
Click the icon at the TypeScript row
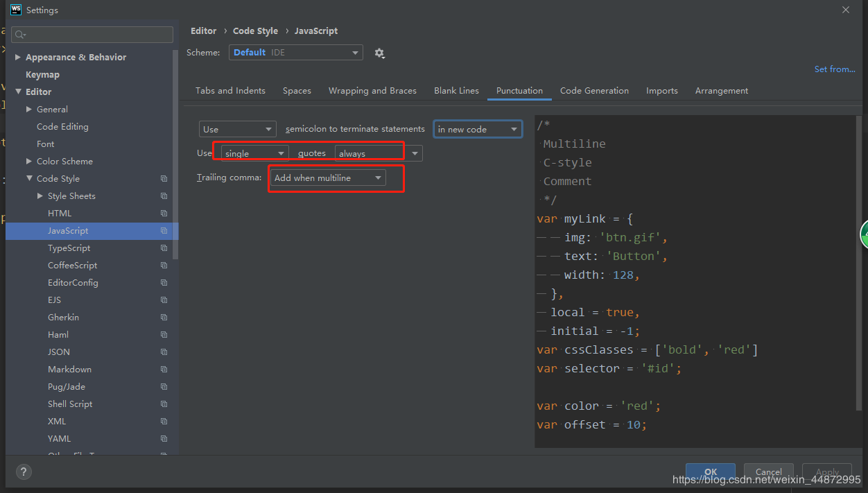[x=164, y=248]
